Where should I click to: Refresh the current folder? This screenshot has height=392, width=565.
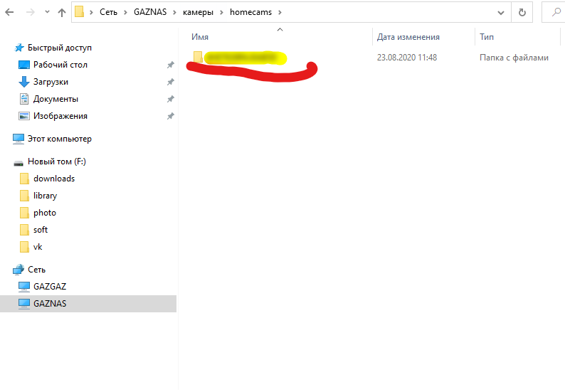[x=522, y=13]
